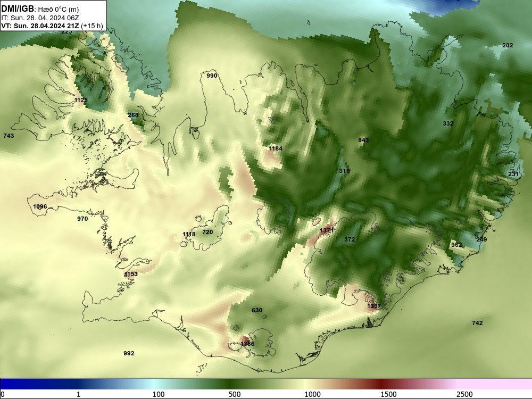Click the DMI/IGB title text
This screenshot has height=399, width=532.
point(18,9)
